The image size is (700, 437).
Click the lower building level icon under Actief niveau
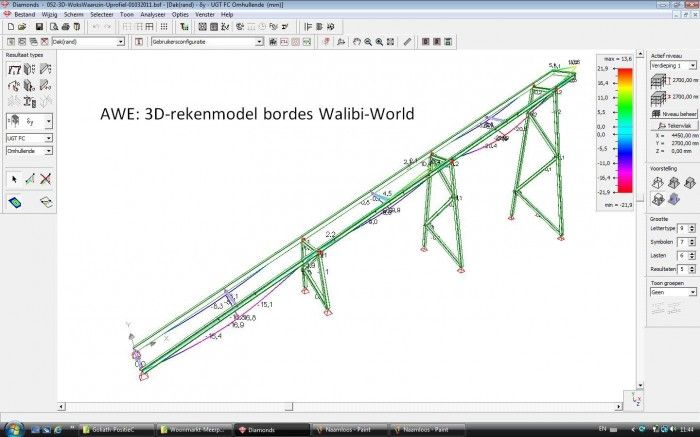click(658, 97)
